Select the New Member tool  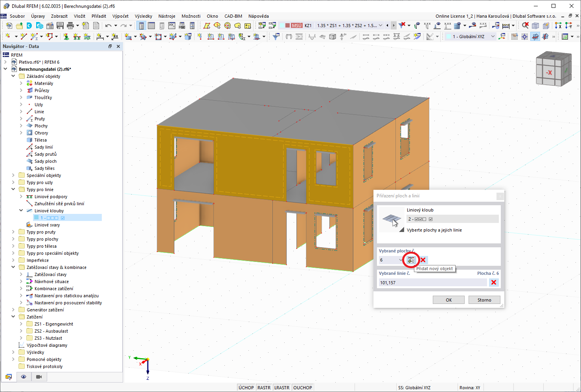[x=35, y=37]
